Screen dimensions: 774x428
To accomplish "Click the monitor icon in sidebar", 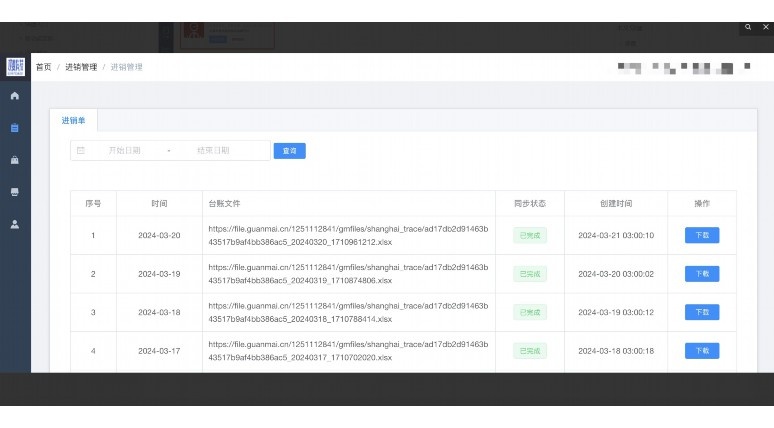I will pos(15,192).
